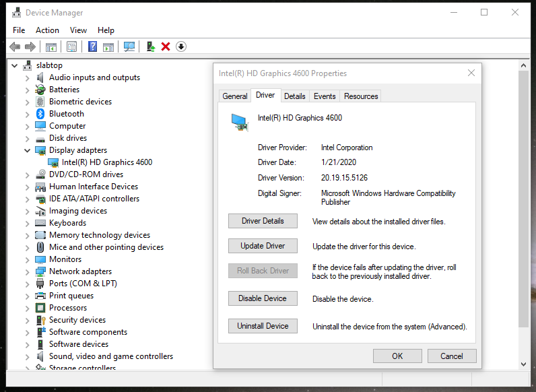Expand the Keyboards category
The height and width of the screenshot is (392, 536).
coord(28,223)
